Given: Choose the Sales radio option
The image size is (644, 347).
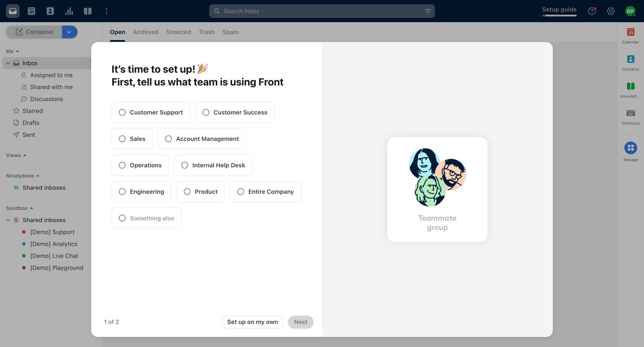Looking at the screenshot, I should [x=132, y=139].
